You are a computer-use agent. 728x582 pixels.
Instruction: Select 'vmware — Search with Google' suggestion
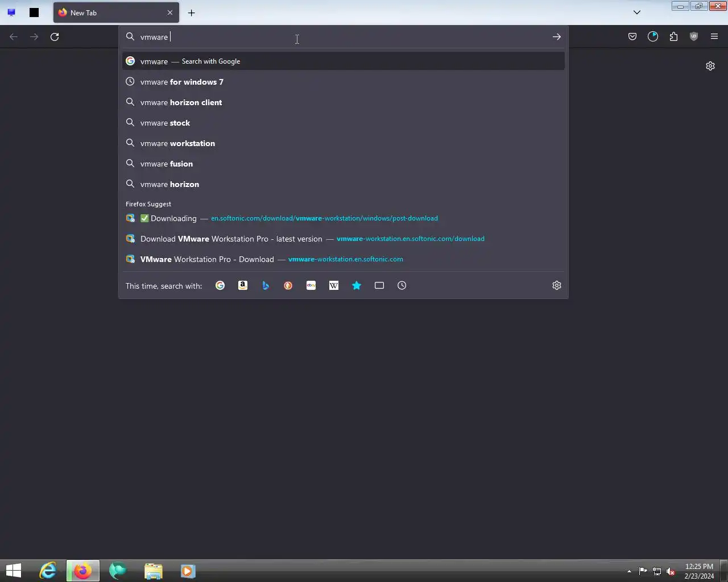click(344, 61)
